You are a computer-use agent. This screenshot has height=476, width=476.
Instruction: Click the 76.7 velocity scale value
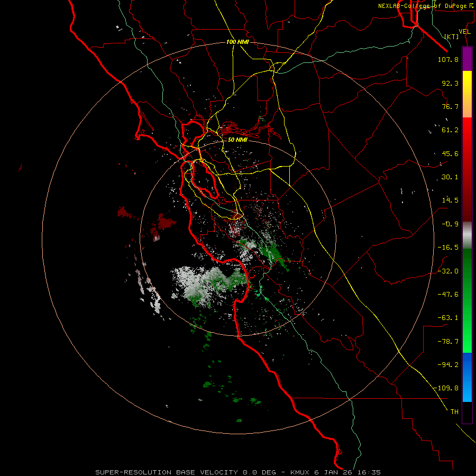450,106
